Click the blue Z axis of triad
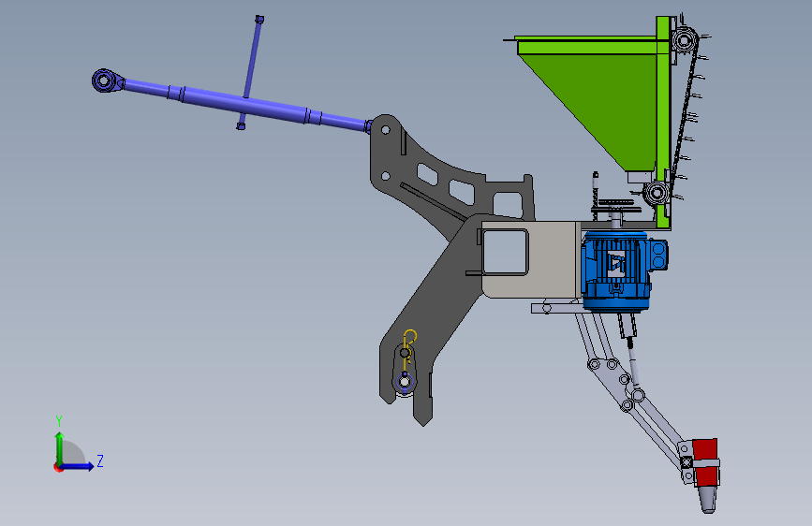Image resolution: width=812 pixels, height=526 pixels. [x=78, y=466]
